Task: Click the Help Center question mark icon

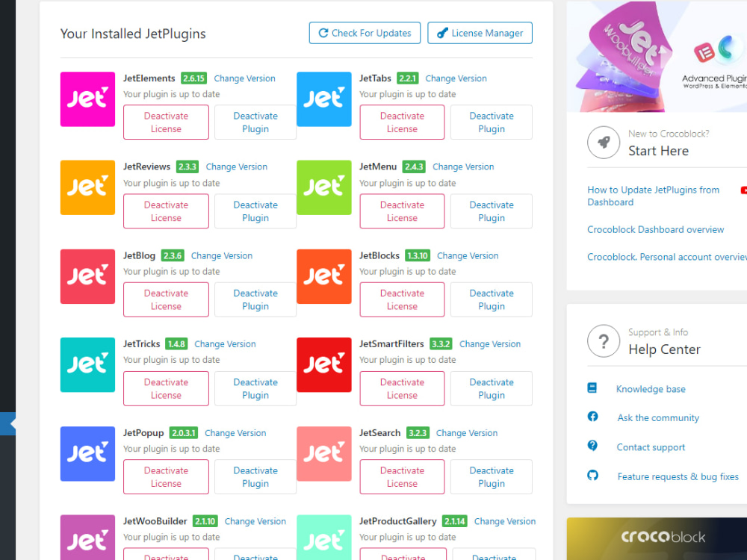Action: pyautogui.click(x=604, y=341)
